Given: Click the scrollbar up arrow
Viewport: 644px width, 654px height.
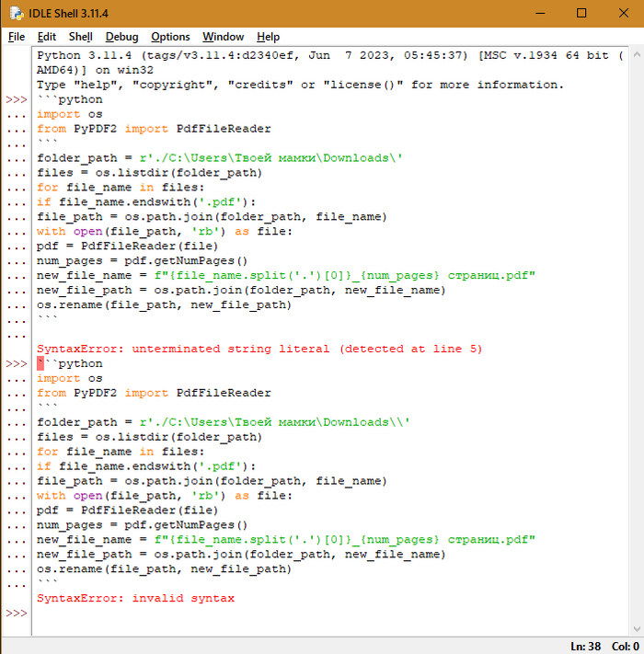Looking at the screenshot, I should (x=637, y=54).
